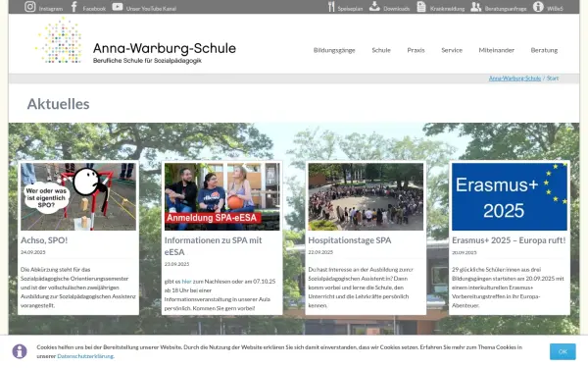588x368 pixels.
Task: Open the Downloads link
Action: pos(396,9)
